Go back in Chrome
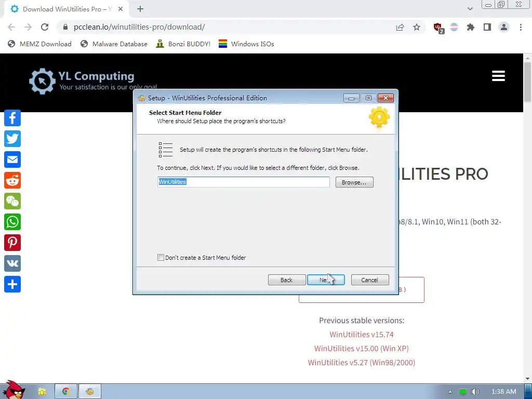 [x=11, y=27]
